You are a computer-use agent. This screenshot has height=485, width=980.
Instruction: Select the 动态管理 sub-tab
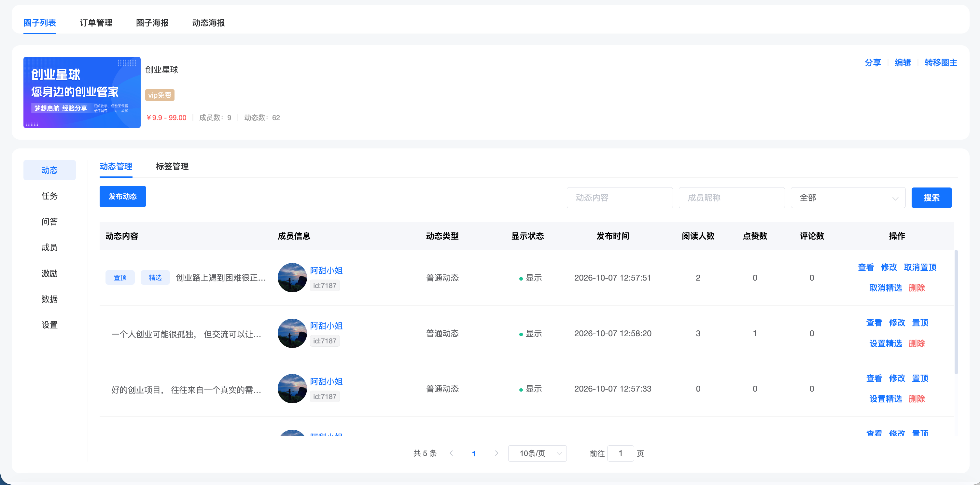click(116, 166)
